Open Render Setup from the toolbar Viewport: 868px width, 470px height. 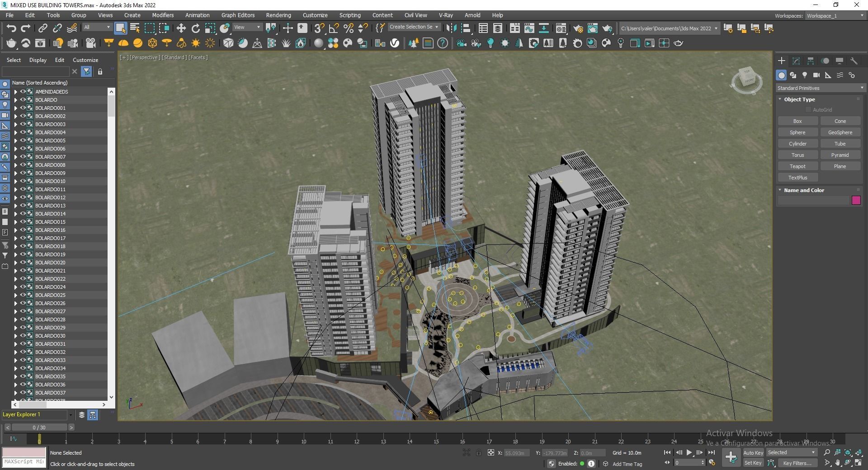[x=579, y=28]
